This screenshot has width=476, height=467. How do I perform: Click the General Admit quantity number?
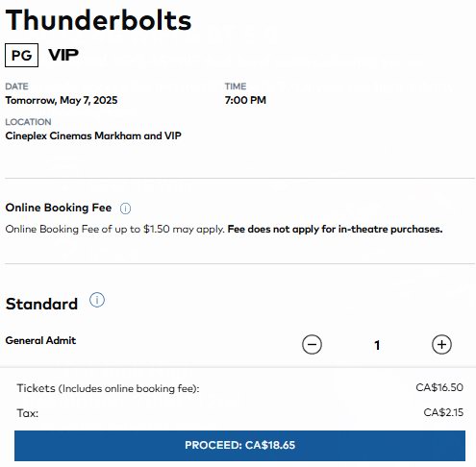click(377, 345)
